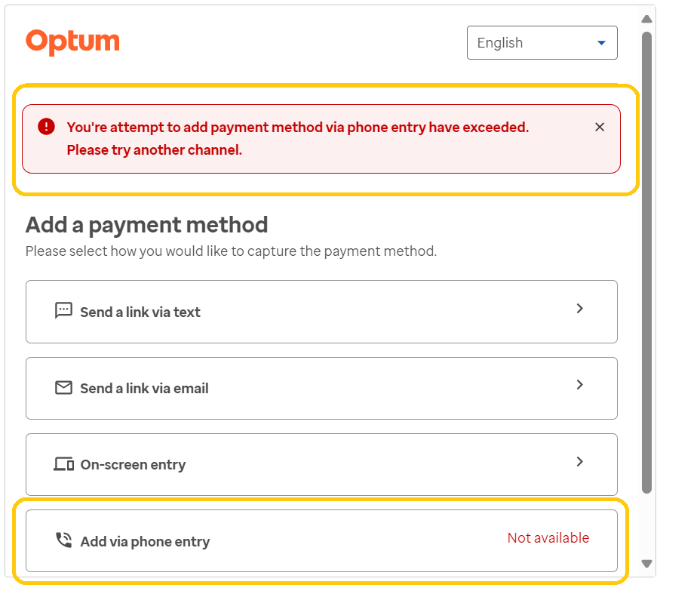Expand chevron on Send a link via text

point(579,308)
